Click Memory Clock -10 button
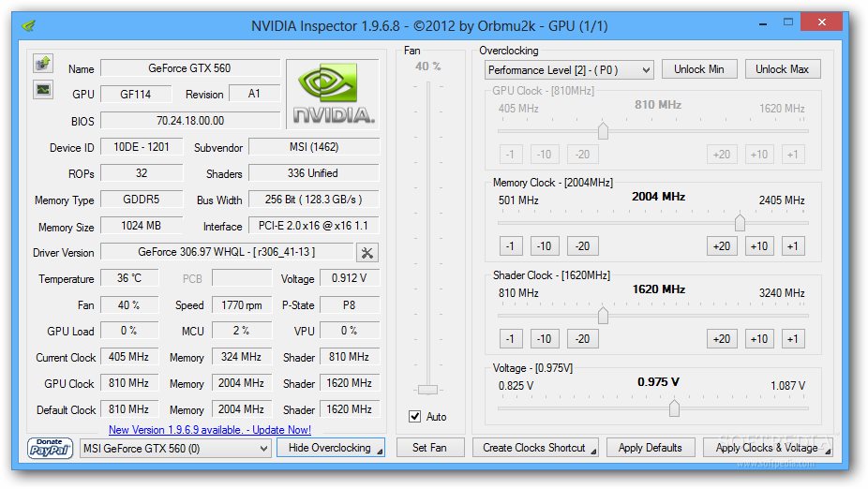Screen dimensions: 868x489 (x=545, y=246)
